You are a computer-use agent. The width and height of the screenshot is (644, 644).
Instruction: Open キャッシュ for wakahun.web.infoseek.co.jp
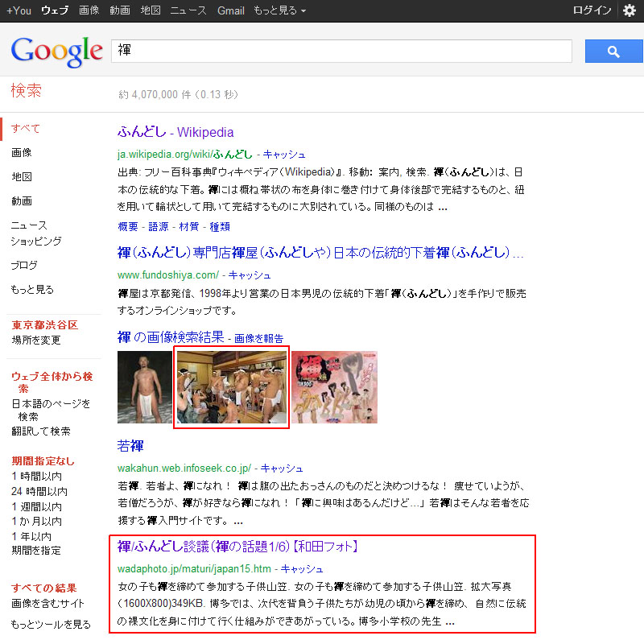[x=282, y=469]
